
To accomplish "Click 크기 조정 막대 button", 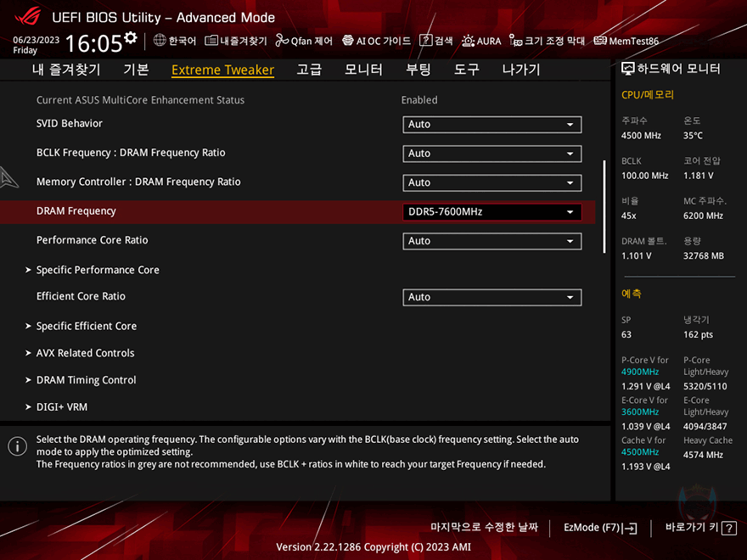I will click(x=547, y=41).
